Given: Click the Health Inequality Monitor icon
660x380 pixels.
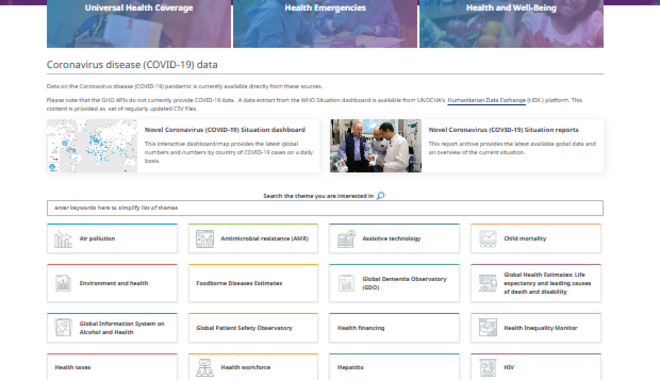Looking at the screenshot, I should (487, 327).
